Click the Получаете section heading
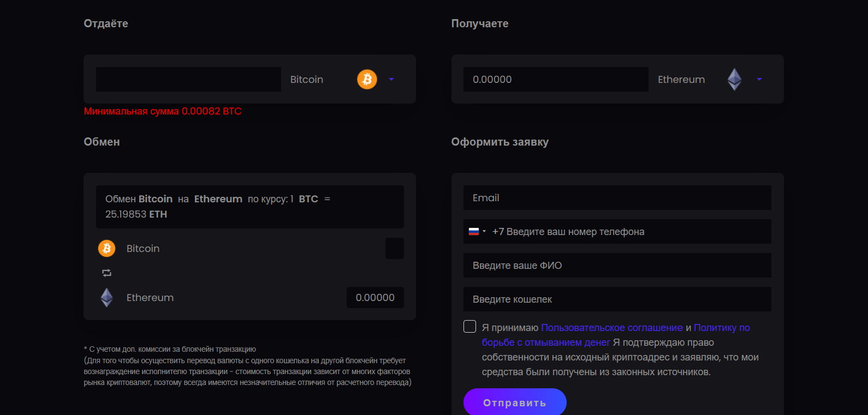Image resolution: width=868 pixels, height=415 pixels. [480, 23]
